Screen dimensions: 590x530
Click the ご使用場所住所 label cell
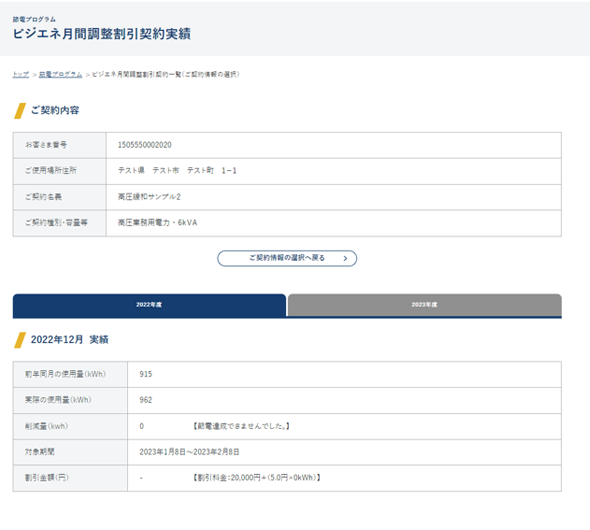point(59,171)
